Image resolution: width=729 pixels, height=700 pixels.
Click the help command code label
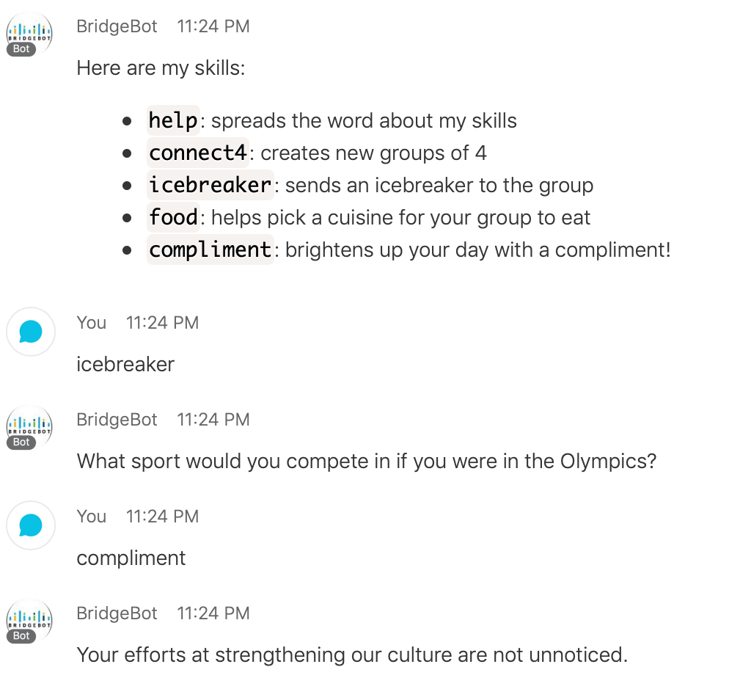point(173,120)
